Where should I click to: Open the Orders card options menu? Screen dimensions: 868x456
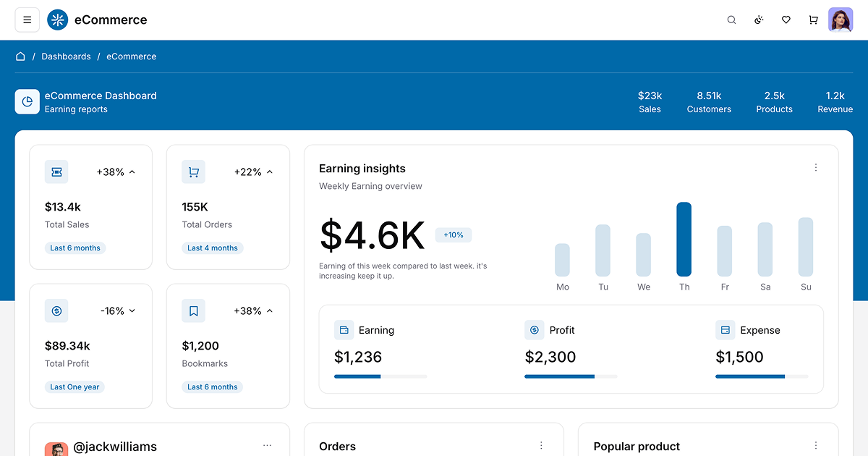click(x=541, y=446)
